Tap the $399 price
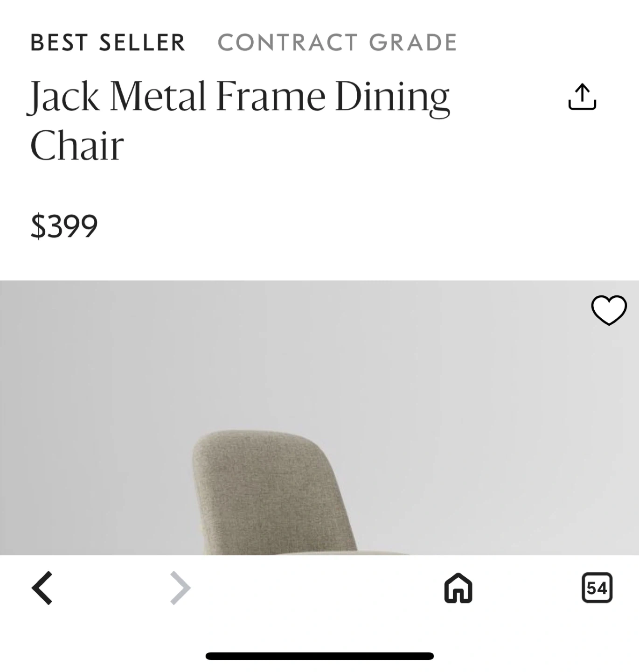 click(64, 226)
